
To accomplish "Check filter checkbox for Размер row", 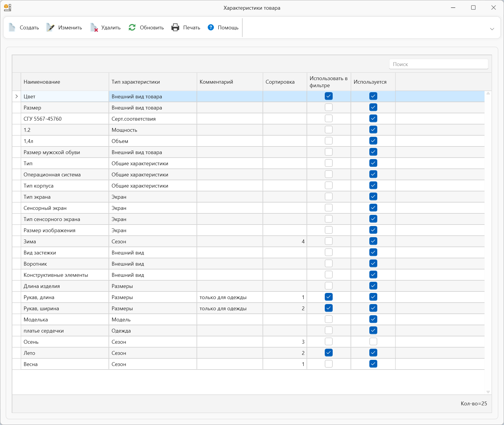I will (329, 107).
